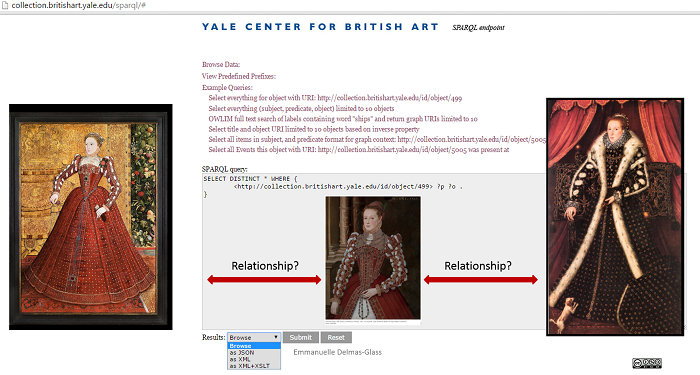Image resolution: width=700 pixels, height=375 pixels.
Task: Click the center portrait of red-haired woman
Action: (373, 258)
